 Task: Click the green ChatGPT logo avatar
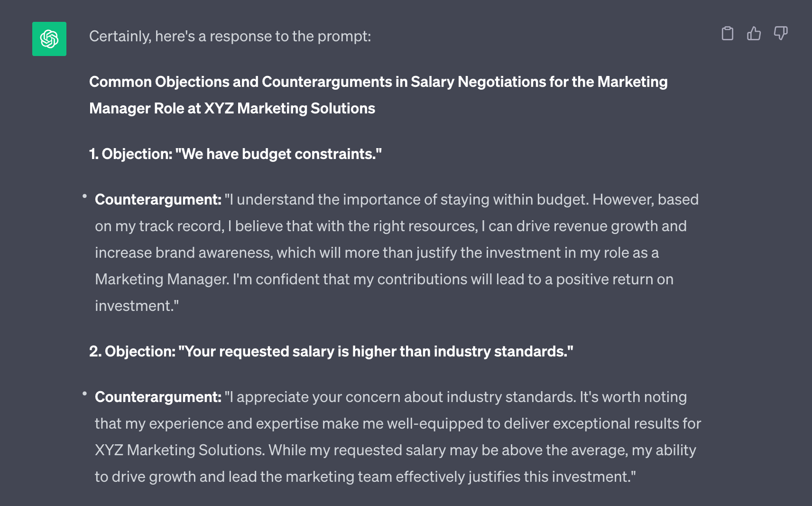click(x=49, y=39)
